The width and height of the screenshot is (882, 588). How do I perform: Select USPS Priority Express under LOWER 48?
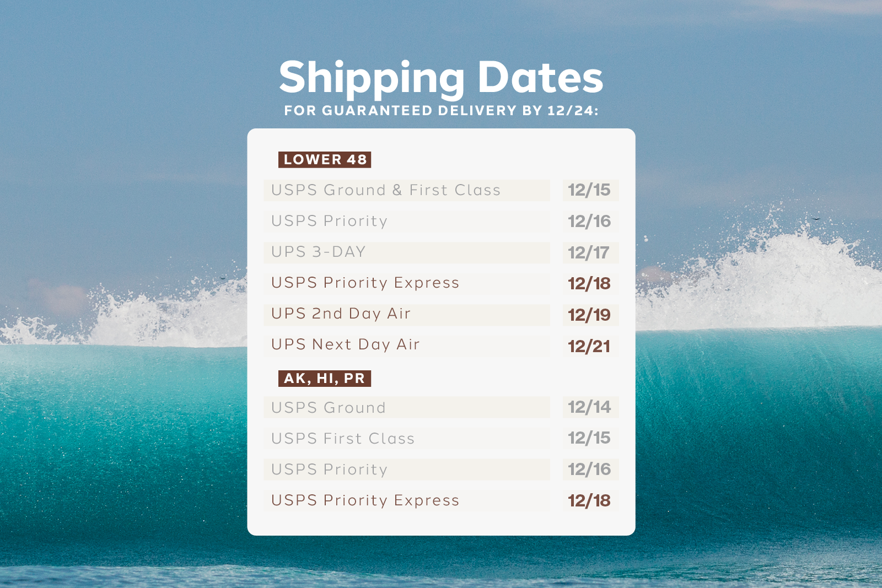click(x=365, y=283)
